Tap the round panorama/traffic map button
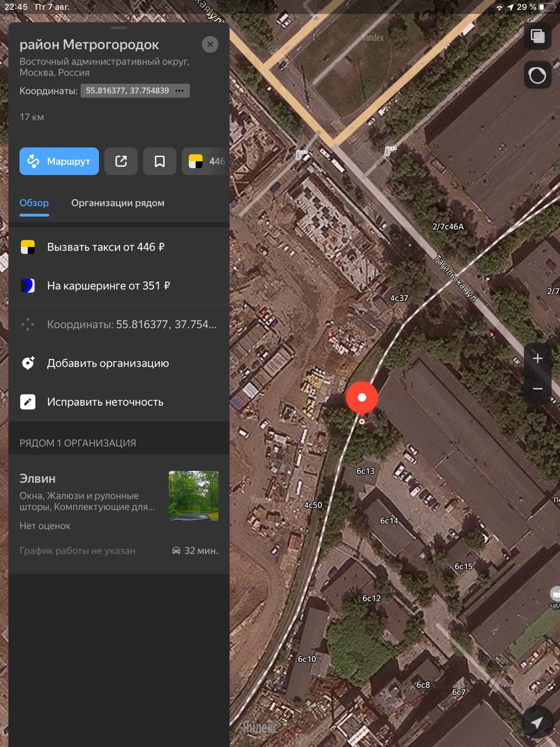The height and width of the screenshot is (747, 560). 537,75
